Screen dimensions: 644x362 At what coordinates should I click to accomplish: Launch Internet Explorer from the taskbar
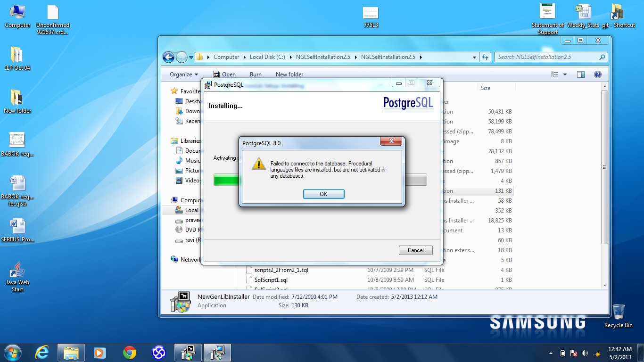click(x=42, y=353)
